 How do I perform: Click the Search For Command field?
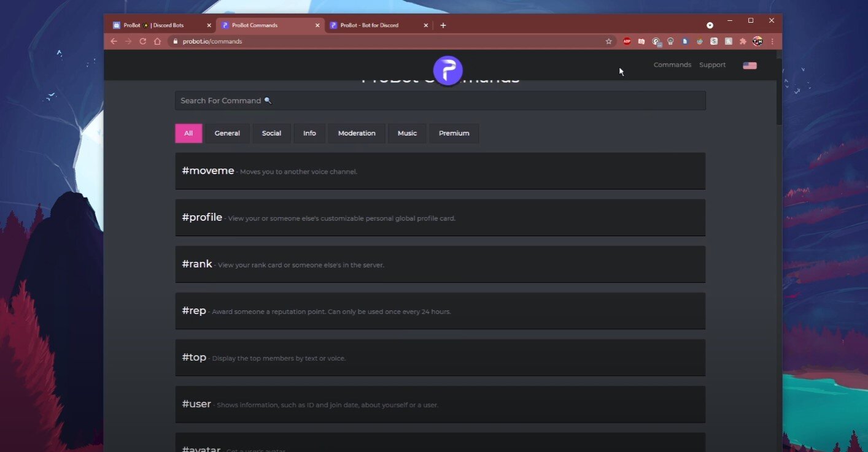tap(440, 101)
